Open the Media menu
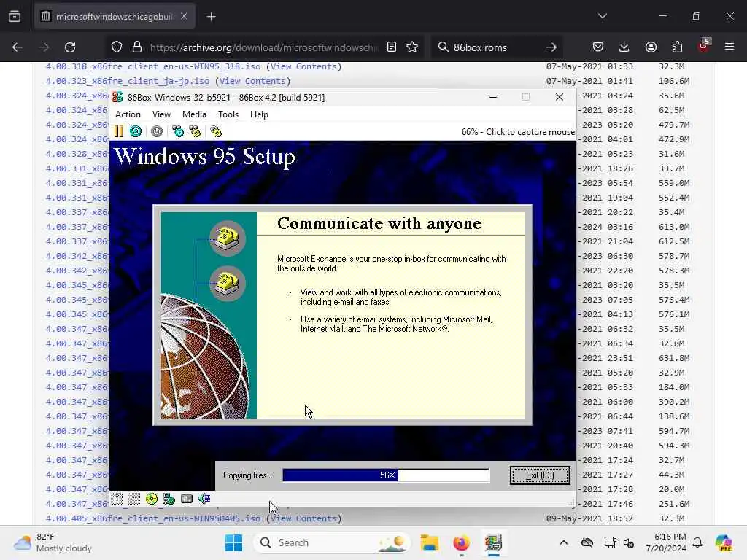 point(194,114)
